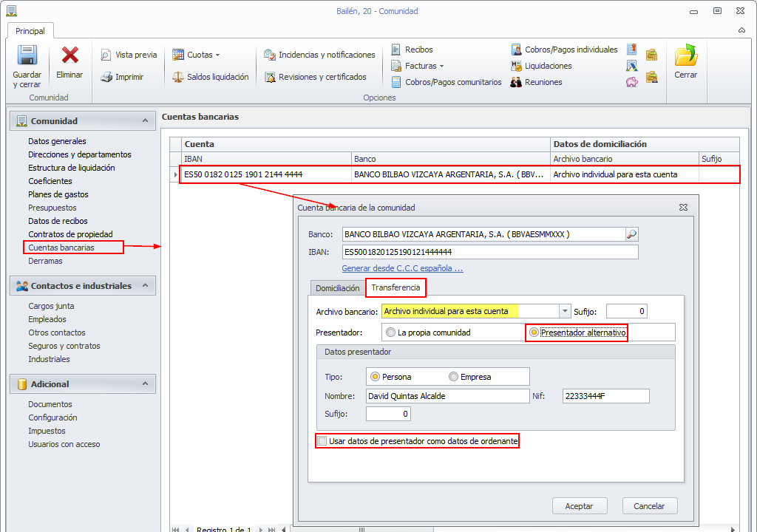Open Revisiones y certificados
757x532 pixels.
[315, 77]
